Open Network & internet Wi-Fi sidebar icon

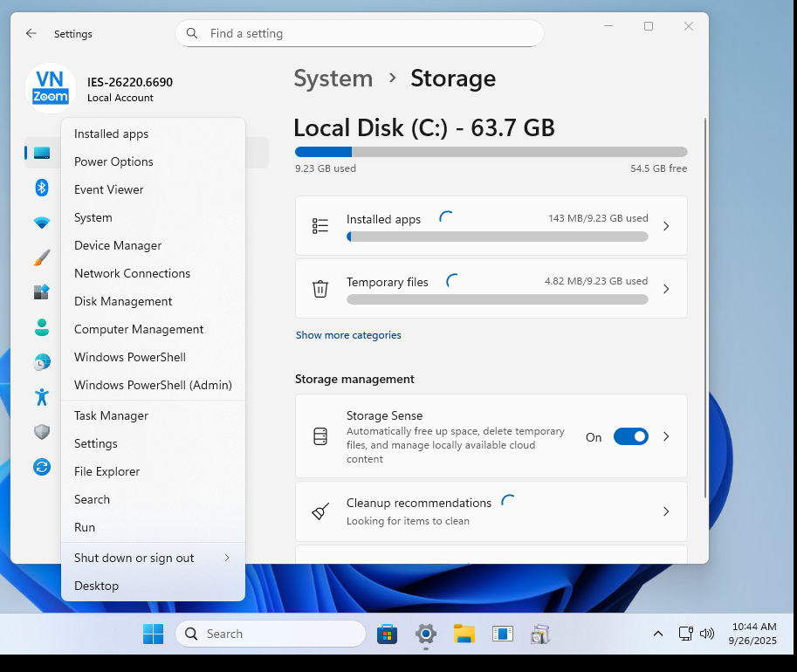coord(42,223)
